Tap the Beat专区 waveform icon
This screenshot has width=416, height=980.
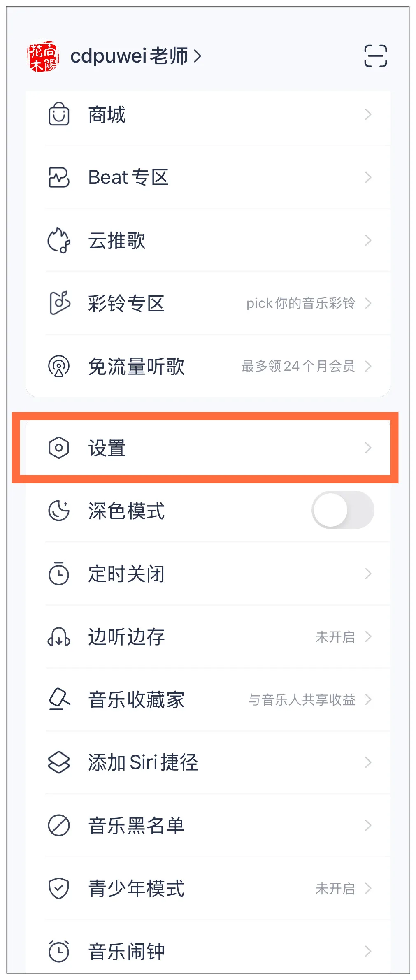click(59, 177)
